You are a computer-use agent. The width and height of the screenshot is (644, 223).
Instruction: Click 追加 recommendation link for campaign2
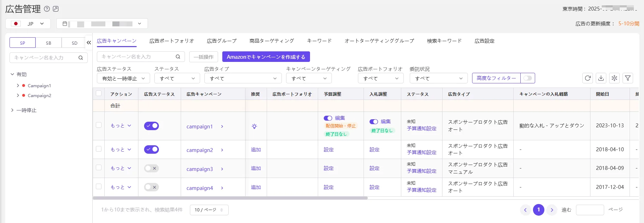pos(256,149)
